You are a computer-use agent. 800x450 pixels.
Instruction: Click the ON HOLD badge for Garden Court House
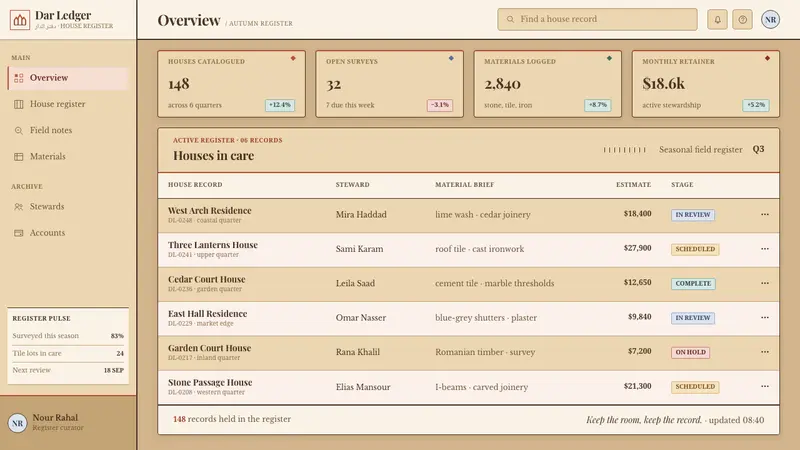pos(690,352)
